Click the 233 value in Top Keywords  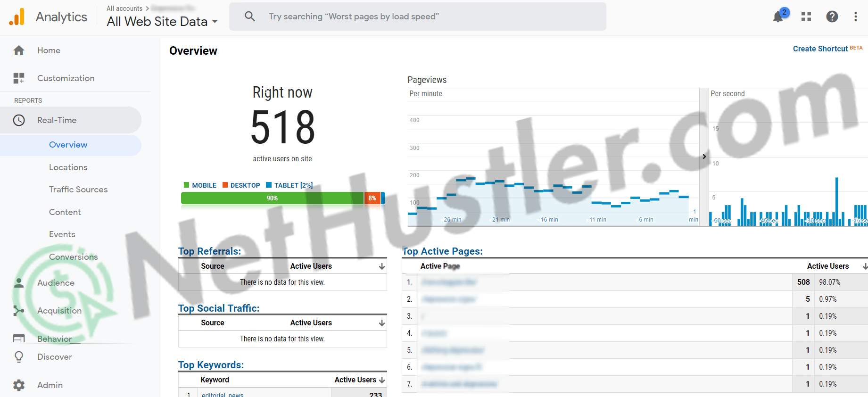[376, 395]
